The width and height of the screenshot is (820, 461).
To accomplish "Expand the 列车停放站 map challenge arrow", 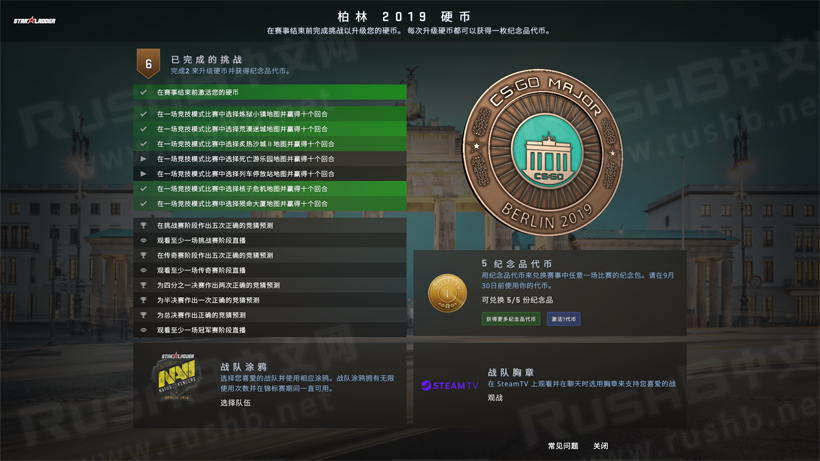I will tap(144, 174).
